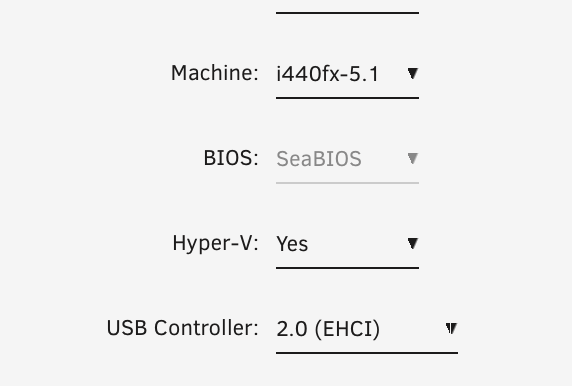This screenshot has height=386, width=572.
Task: Click the underline beneath Hyper-V Yes
Action: [x=347, y=267]
